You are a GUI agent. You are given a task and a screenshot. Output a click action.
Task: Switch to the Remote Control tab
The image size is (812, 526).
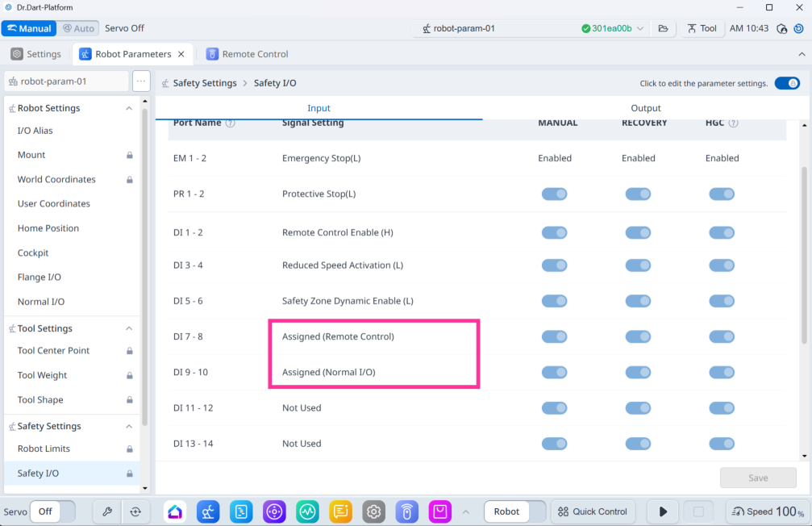click(x=248, y=54)
